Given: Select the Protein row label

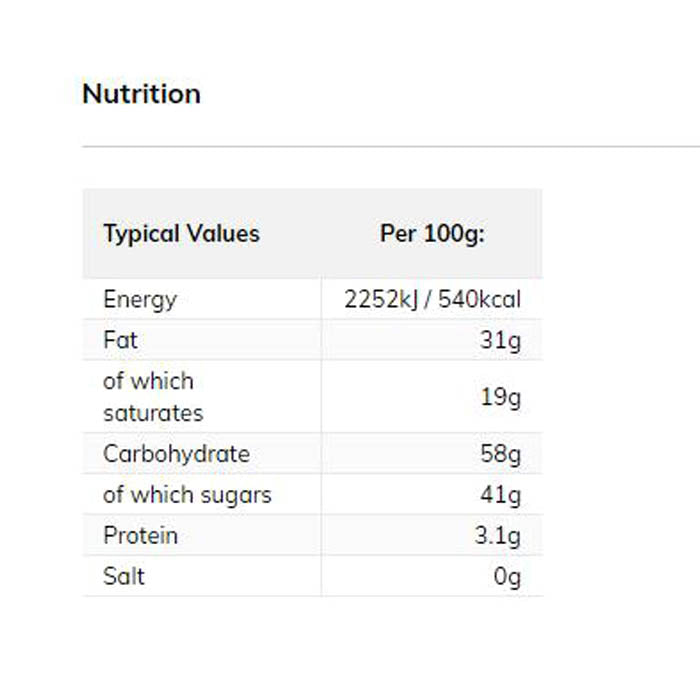Looking at the screenshot, I should pos(140,536).
